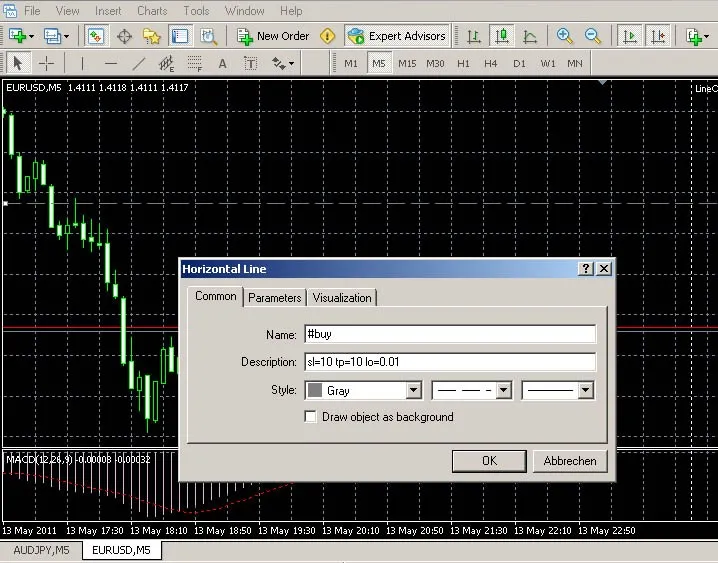Click the New Order toolbar button
The width and height of the screenshot is (718, 563).
pyautogui.click(x=273, y=36)
